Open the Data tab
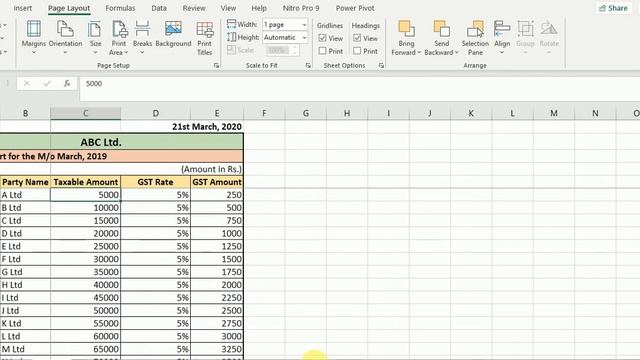Image resolution: width=640 pixels, height=360 pixels. click(159, 8)
